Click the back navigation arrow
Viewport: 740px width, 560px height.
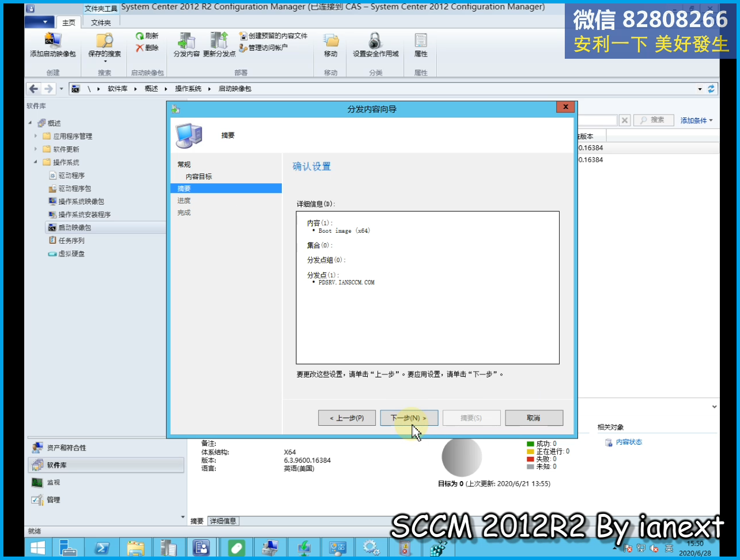(33, 89)
